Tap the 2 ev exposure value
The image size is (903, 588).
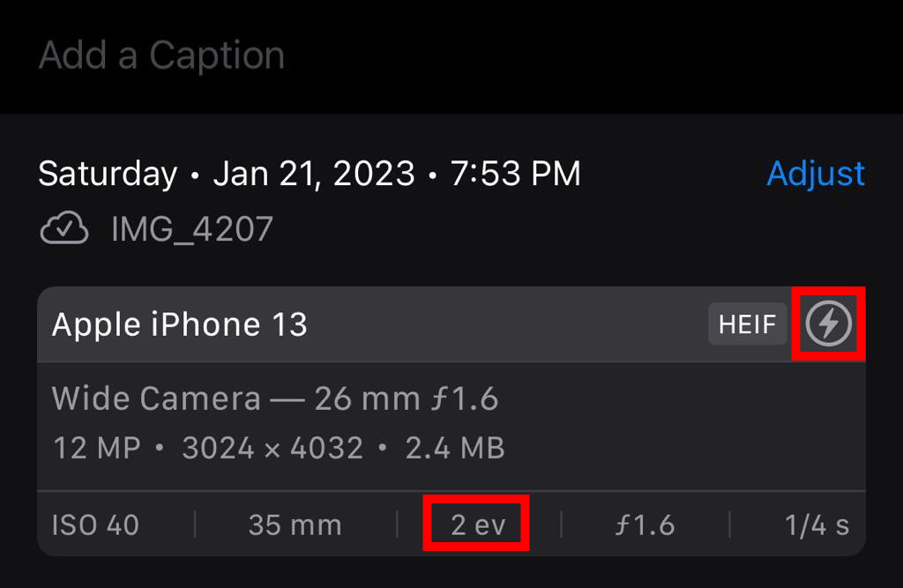point(478,525)
